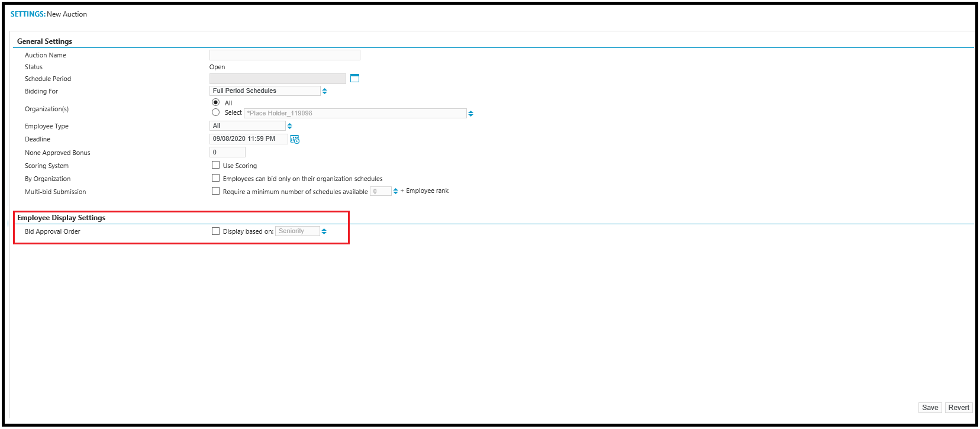980x429 pixels.
Task: Click the Auction Name label
Action: [46, 55]
